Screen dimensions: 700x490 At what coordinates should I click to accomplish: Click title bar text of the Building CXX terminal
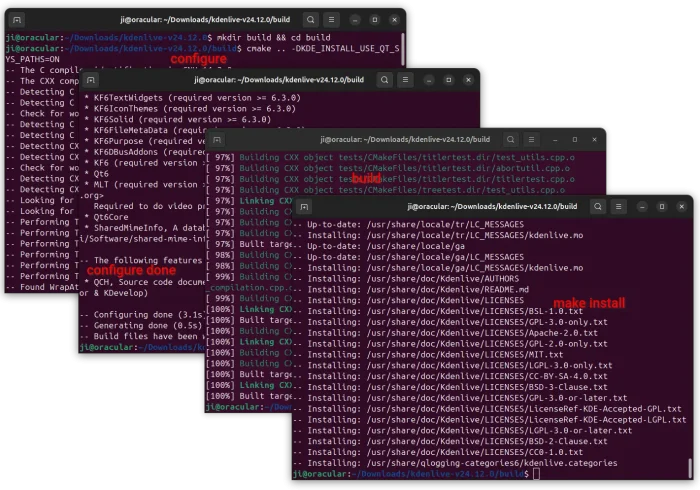pos(405,140)
